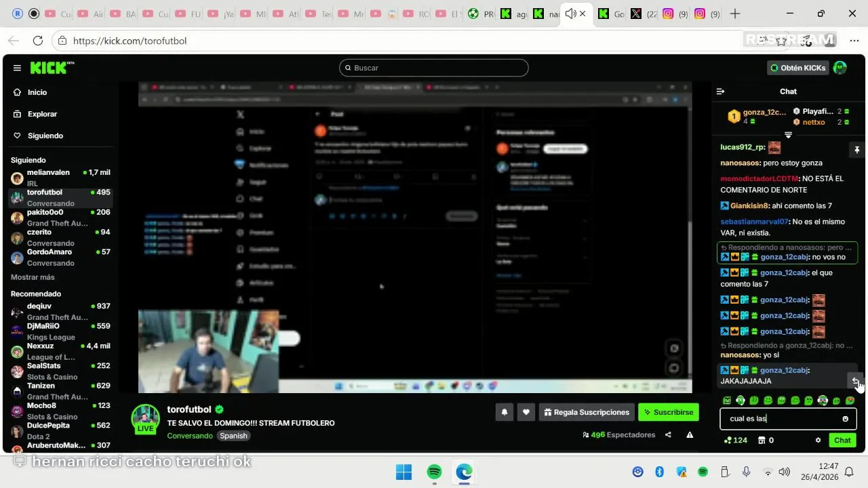Screen dimensions: 868x488
Task: Click the pinned message pin icon
Action: pyautogui.click(x=856, y=150)
